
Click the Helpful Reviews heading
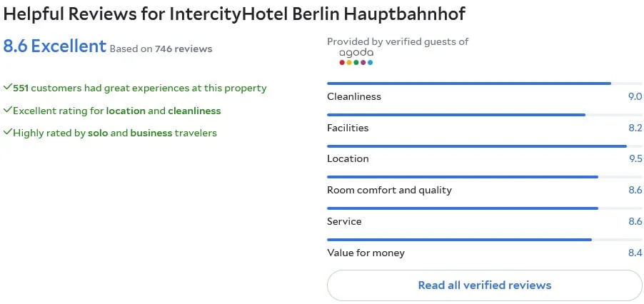pos(234,14)
